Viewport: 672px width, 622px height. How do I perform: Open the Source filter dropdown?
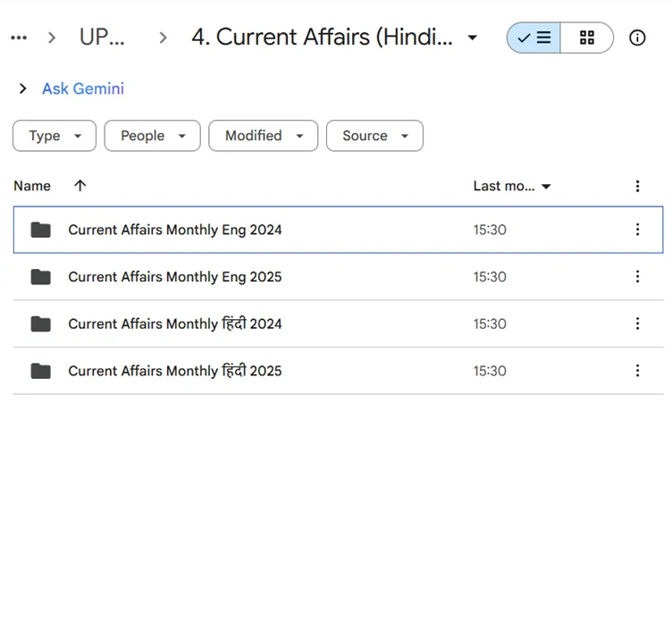[x=374, y=136]
